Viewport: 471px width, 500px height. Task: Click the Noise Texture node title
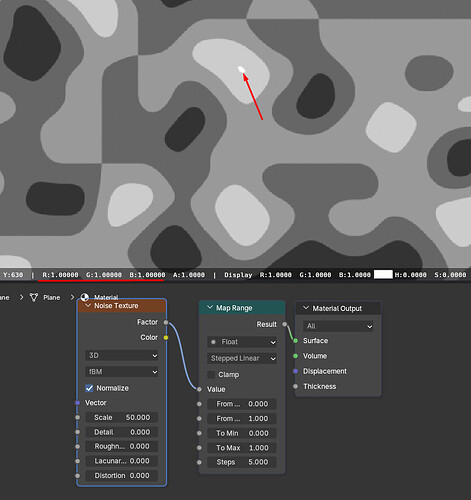pyautogui.click(x=116, y=306)
